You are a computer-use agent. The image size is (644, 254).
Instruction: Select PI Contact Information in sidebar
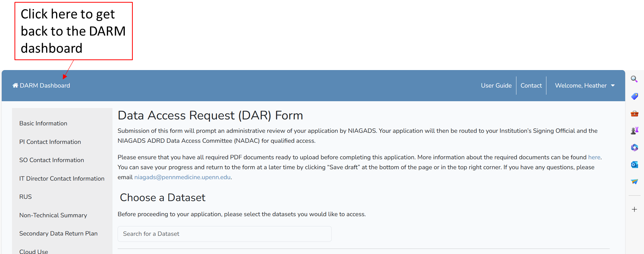click(50, 142)
